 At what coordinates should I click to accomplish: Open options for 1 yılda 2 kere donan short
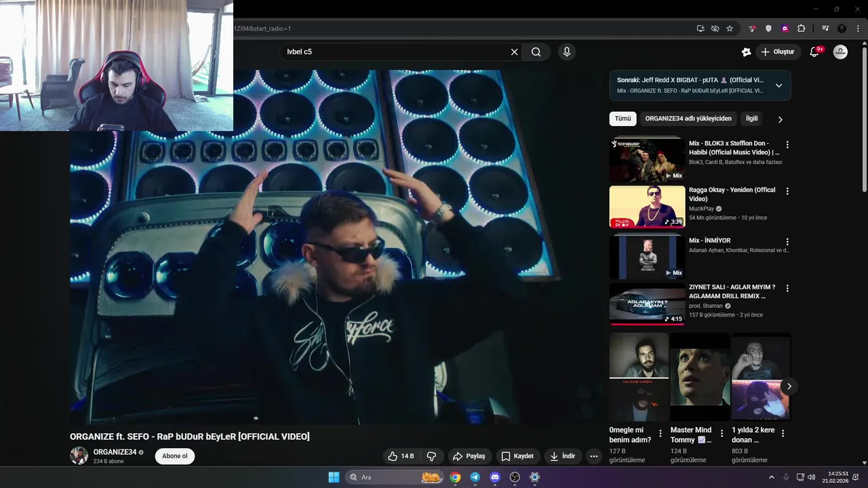tap(783, 433)
